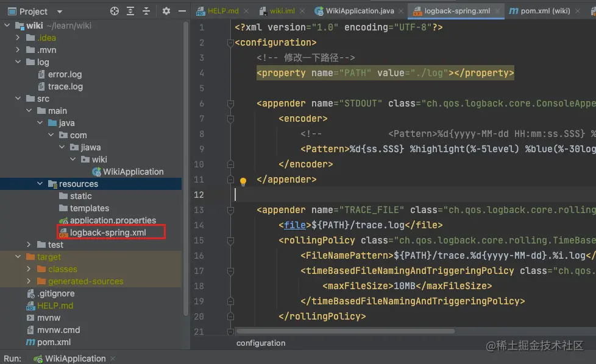
Task: Click the file tag link on line 14
Action: coord(295,225)
